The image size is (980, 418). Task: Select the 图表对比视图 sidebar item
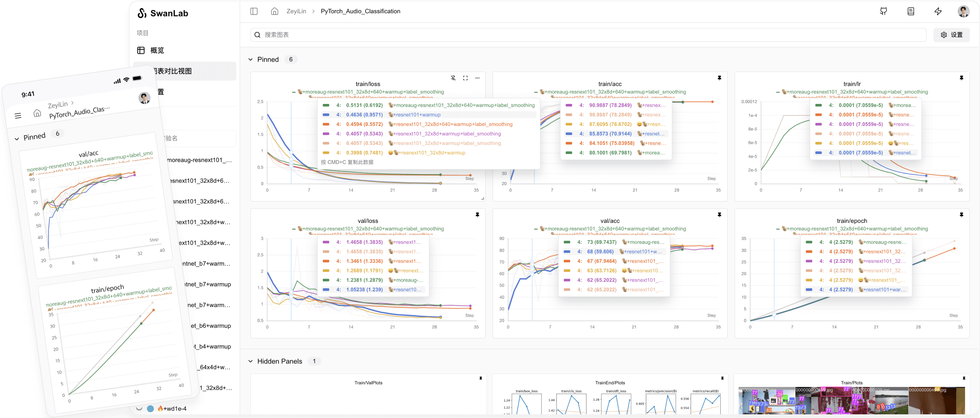click(184, 71)
